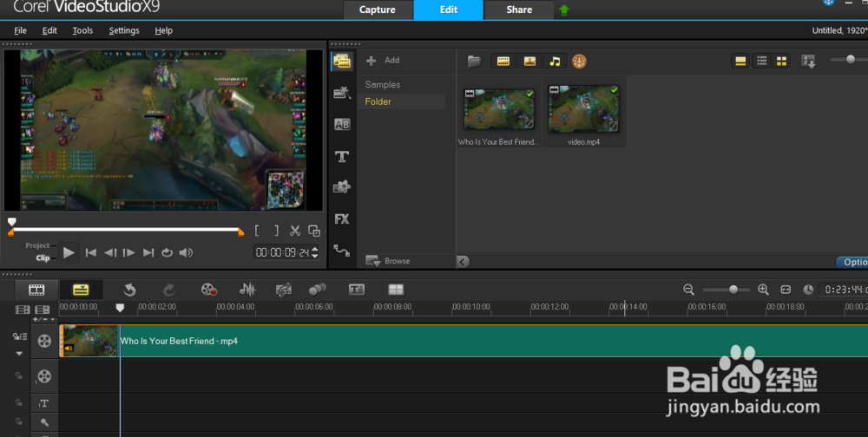Open the Title library (T) icon
Screen dimensions: 868x437
coord(341,157)
